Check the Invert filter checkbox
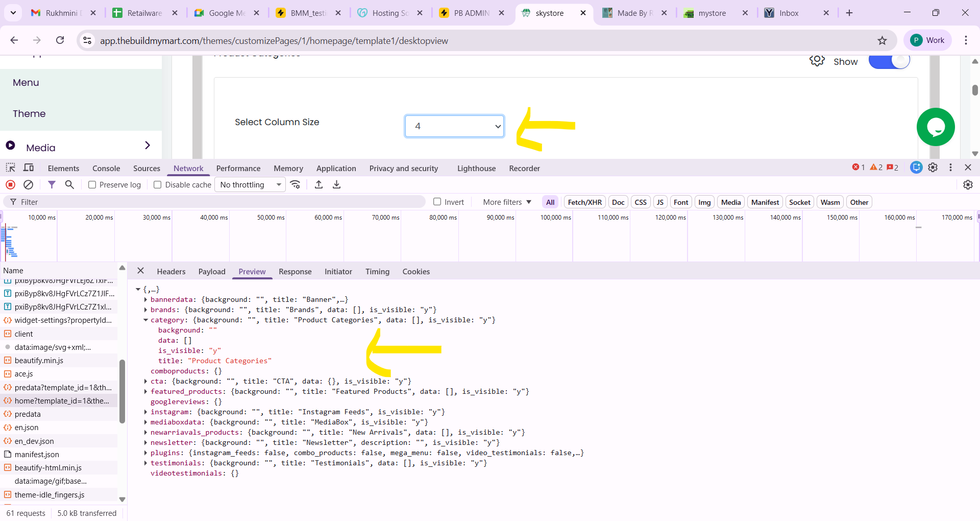The height and width of the screenshot is (521, 980). (x=437, y=202)
